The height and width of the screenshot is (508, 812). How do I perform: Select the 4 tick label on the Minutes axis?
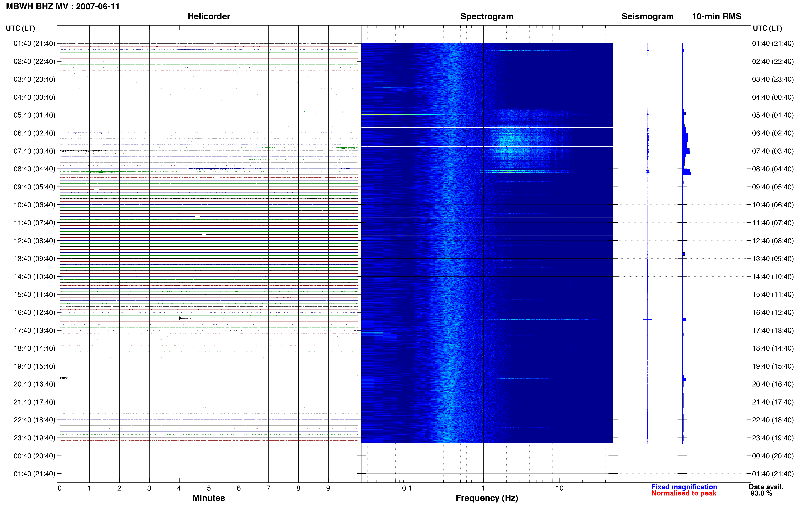pyautogui.click(x=179, y=488)
